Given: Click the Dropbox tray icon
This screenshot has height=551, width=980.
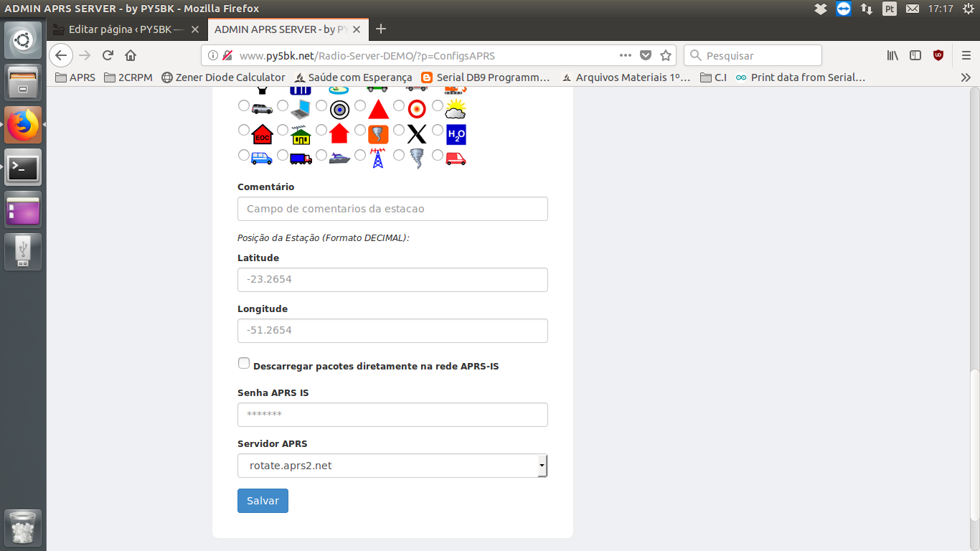Looking at the screenshot, I should click(x=821, y=9).
